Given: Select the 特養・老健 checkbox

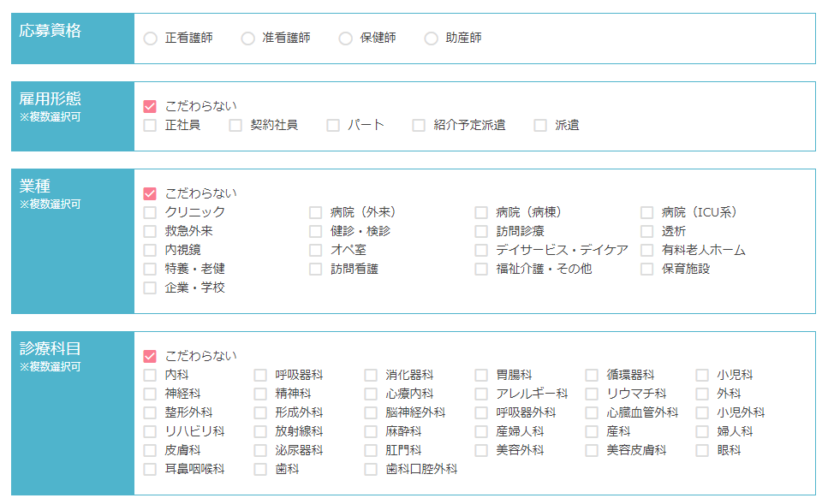Looking at the screenshot, I should pyautogui.click(x=150, y=270).
